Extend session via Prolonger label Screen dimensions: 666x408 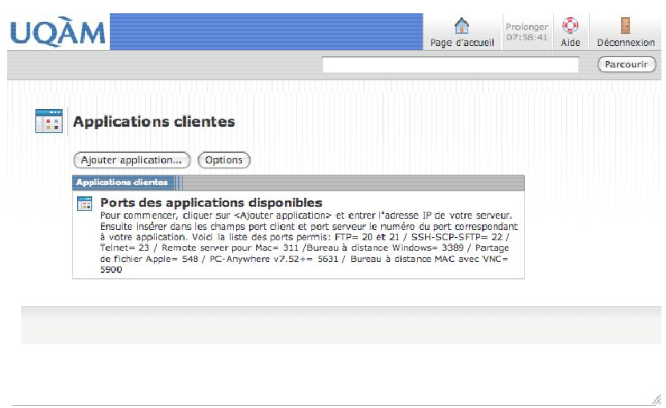527,25
